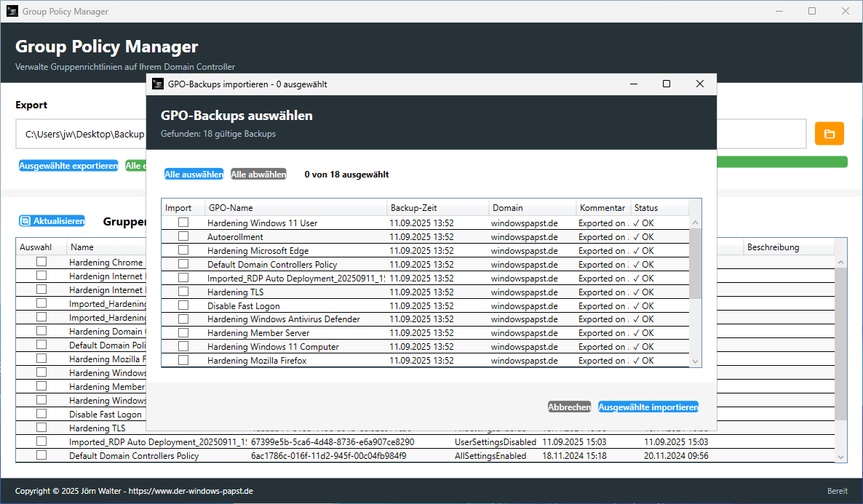The width and height of the screenshot is (863, 504).
Task: Click the Group Policy Manager window icon
Action: 11,12
